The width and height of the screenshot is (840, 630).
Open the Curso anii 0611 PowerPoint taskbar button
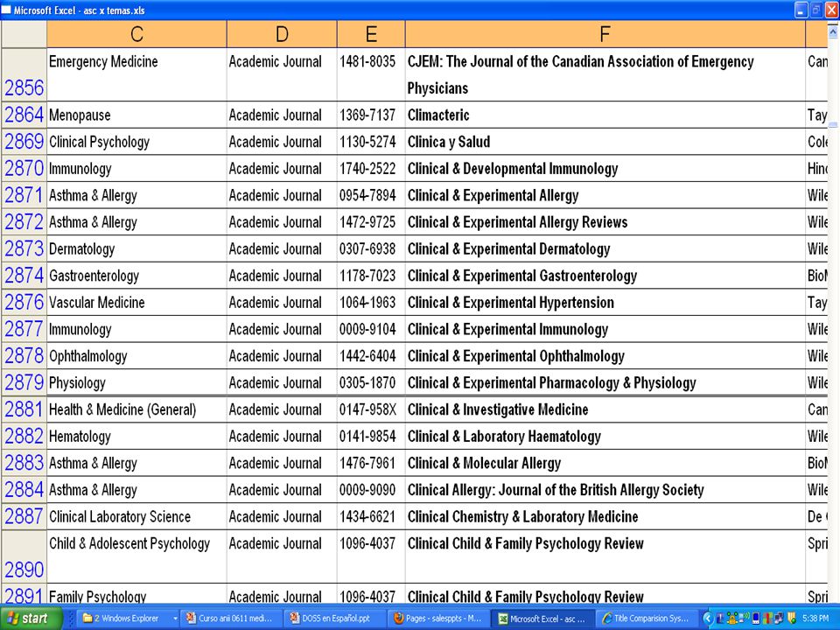pos(232,619)
